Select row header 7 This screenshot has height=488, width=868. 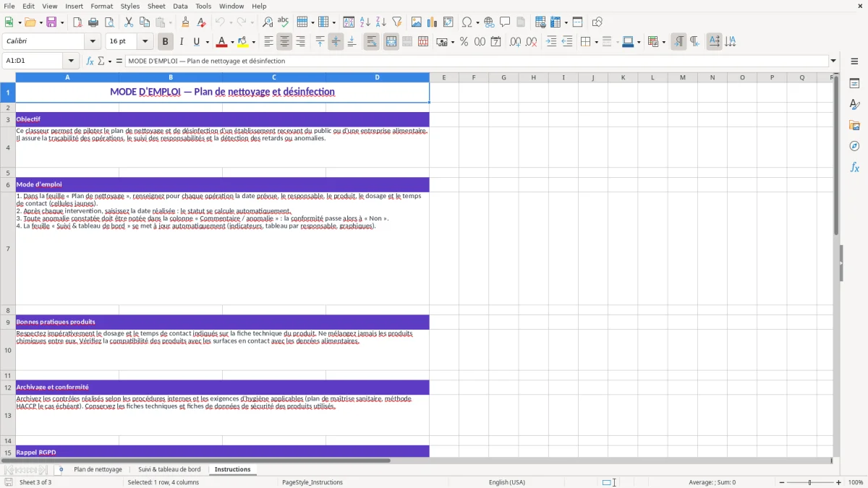8,249
